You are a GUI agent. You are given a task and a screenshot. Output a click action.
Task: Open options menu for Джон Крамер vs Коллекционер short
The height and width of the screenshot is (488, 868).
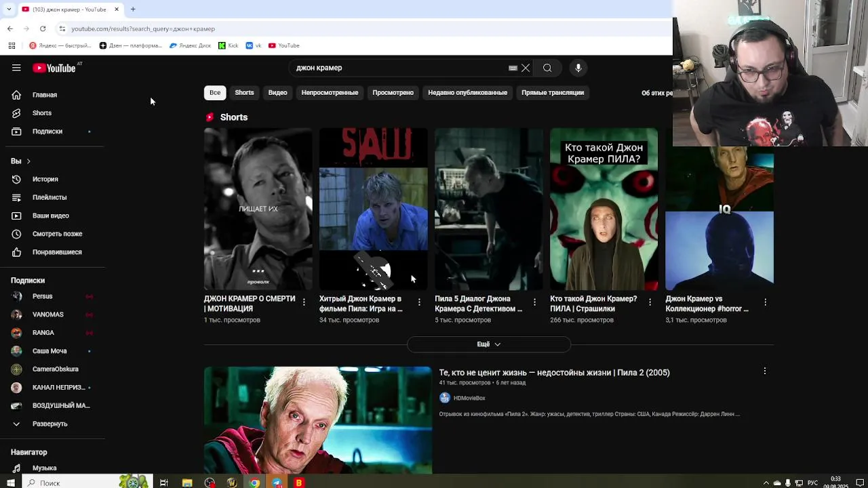tap(765, 302)
